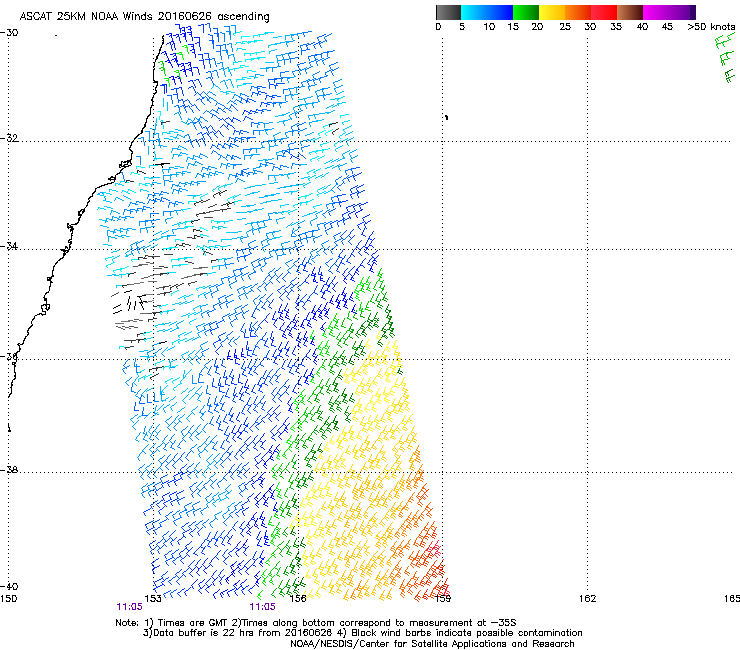Click the longitude label 159
740x650 pixels.
click(x=443, y=599)
